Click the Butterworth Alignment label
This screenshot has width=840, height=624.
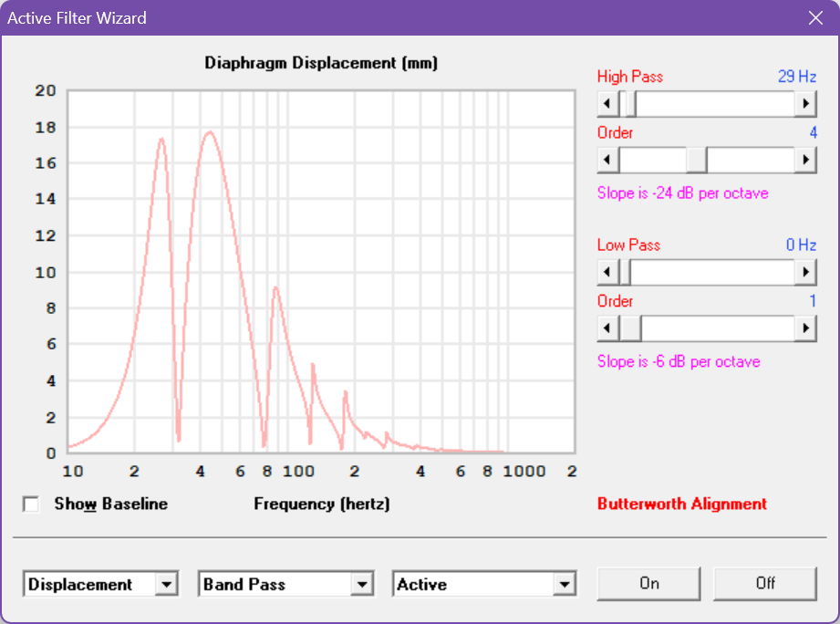pos(682,504)
